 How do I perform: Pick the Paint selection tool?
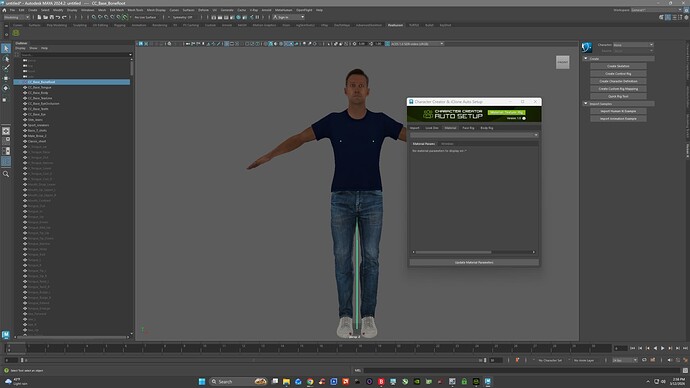(6, 68)
